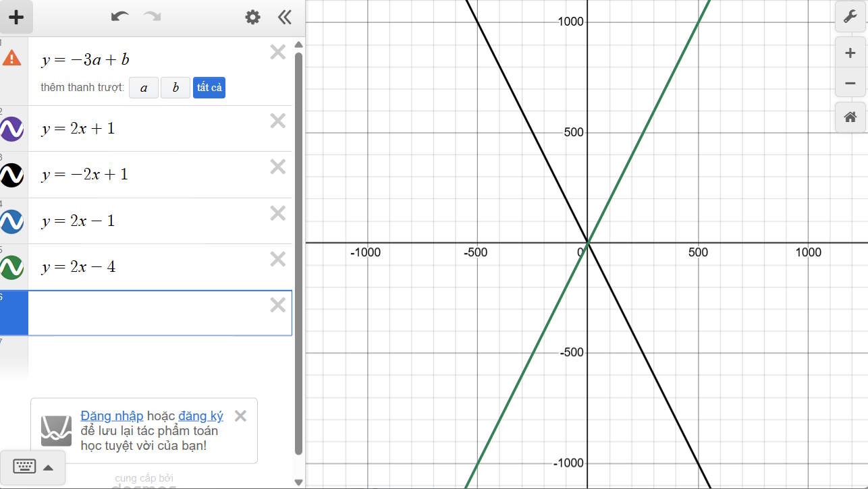Reset view with the home icon
868x489 pixels.
(x=850, y=117)
